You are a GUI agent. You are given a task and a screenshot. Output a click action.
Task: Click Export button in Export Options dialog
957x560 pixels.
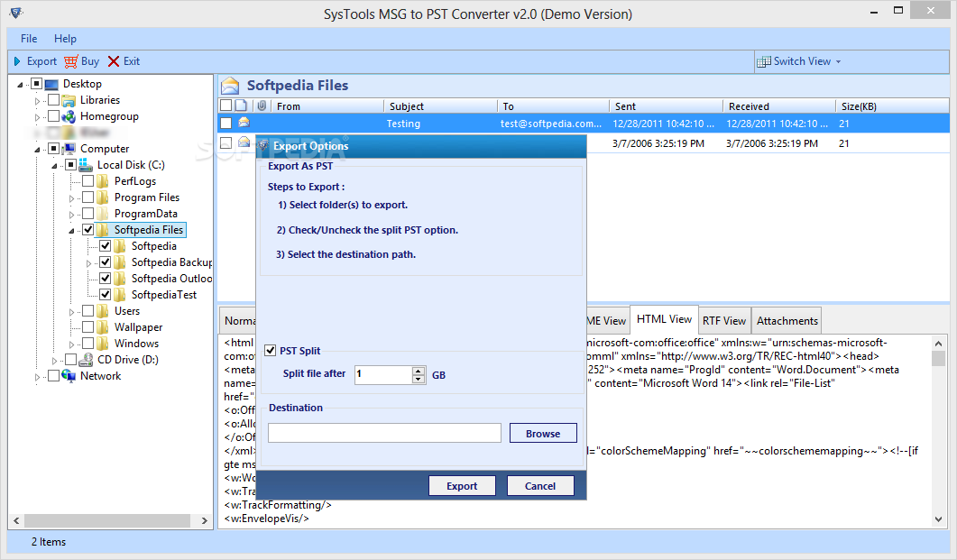[462, 485]
